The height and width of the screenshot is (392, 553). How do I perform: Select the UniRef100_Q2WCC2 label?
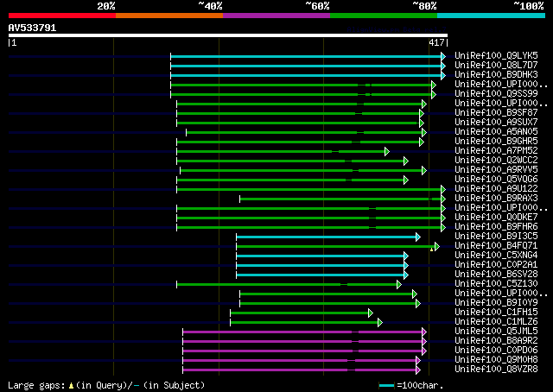[x=496, y=160]
